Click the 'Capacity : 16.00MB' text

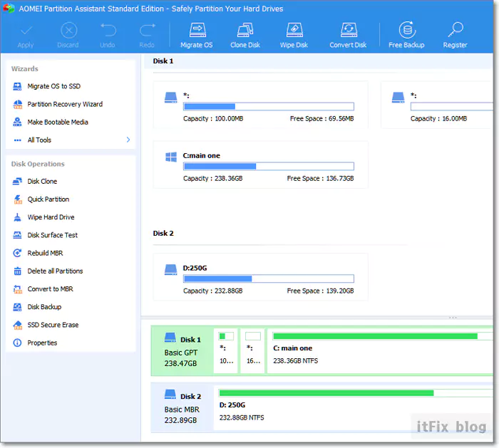(438, 119)
